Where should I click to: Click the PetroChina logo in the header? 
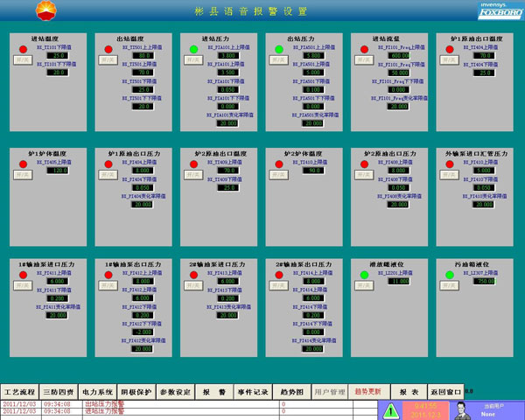click(40, 11)
